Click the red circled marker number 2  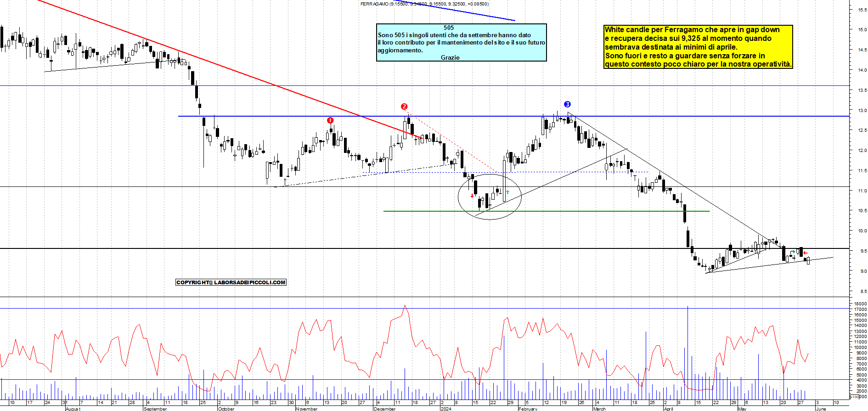[404, 107]
